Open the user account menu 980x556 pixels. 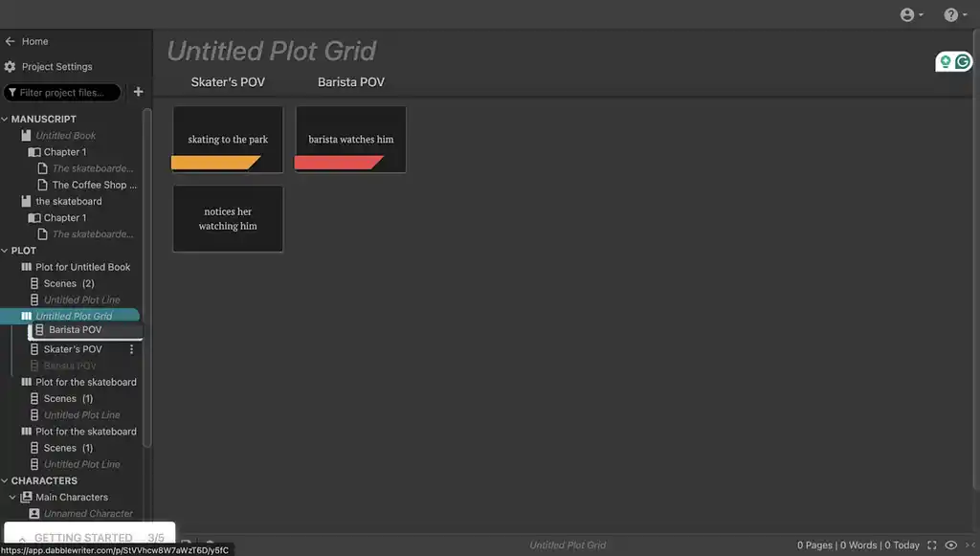pos(911,14)
